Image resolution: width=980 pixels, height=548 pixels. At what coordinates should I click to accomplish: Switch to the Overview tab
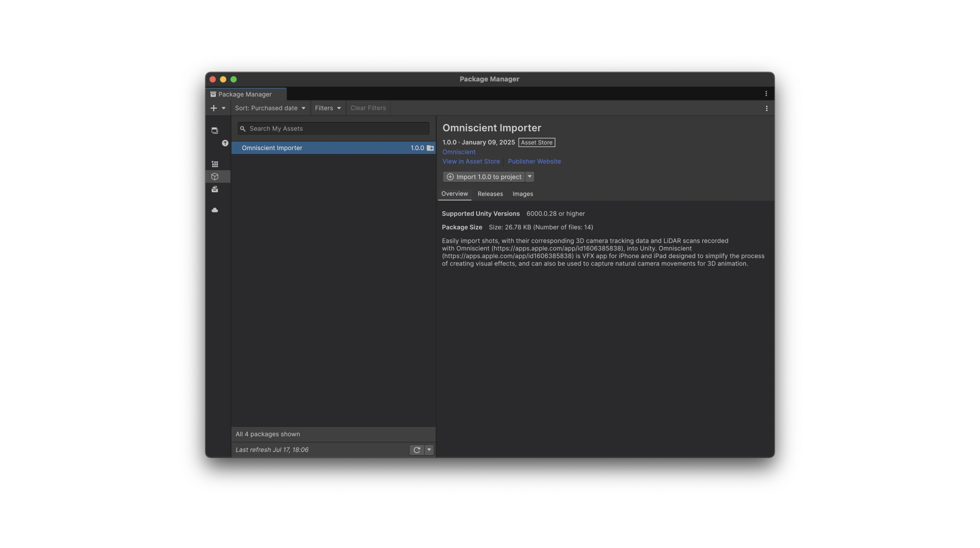(x=454, y=194)
